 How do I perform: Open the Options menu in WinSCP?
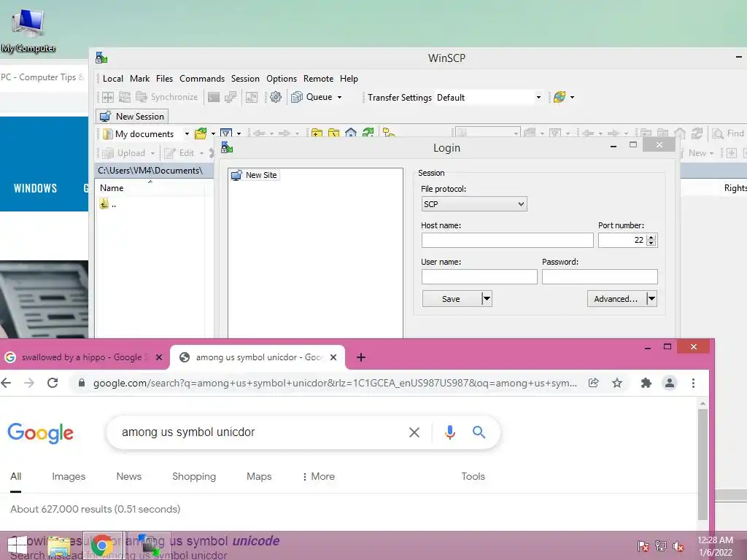[282, 79]
